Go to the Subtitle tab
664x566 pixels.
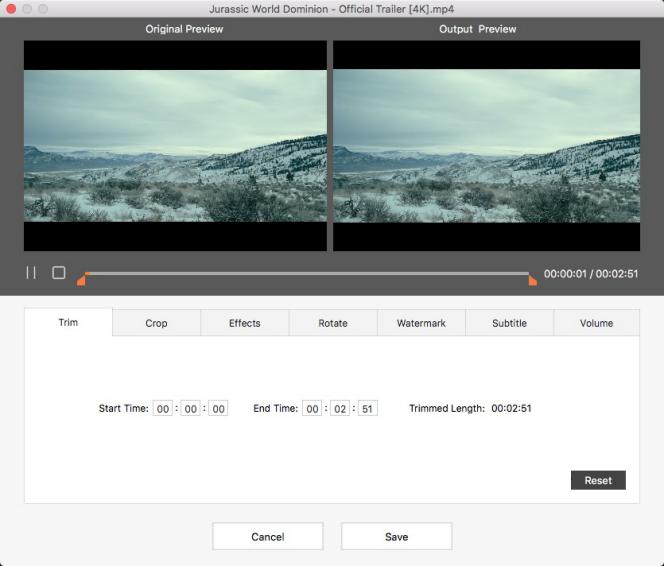point(509,323)
